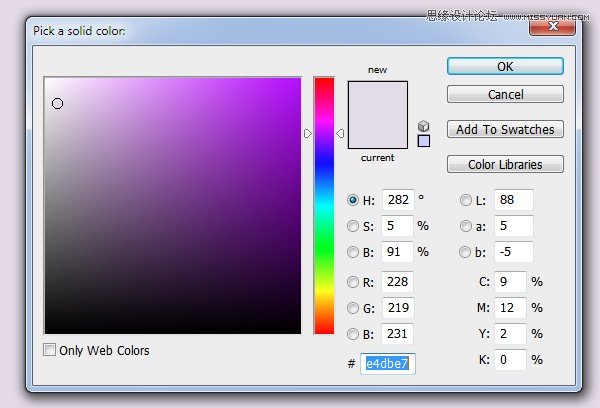Close the color picker dialog
600x408 pixels.
[x=552, y=26]
